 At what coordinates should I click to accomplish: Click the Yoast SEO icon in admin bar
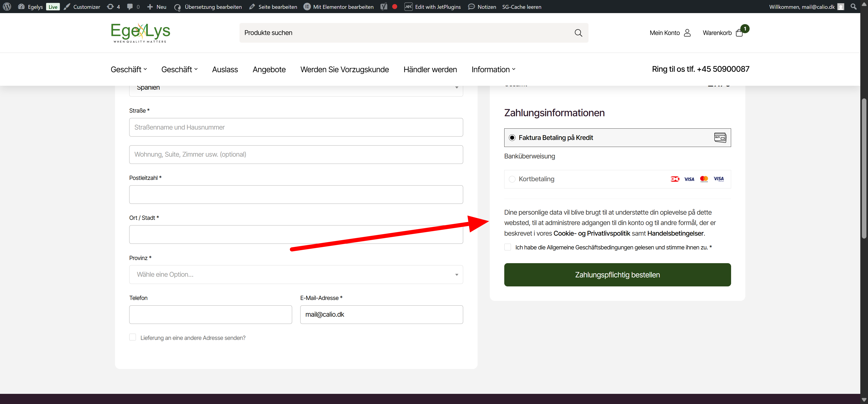coord(384,7)
